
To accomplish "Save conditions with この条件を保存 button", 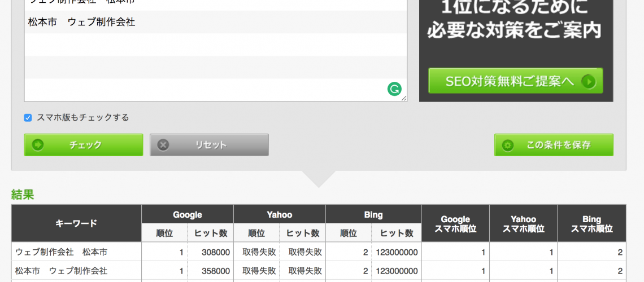I will [x=554, y=145].
